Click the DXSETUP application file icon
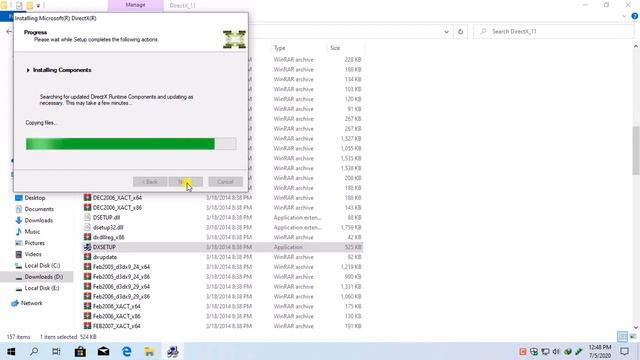This screenshot has width=640, height=360. click(87, 247)
